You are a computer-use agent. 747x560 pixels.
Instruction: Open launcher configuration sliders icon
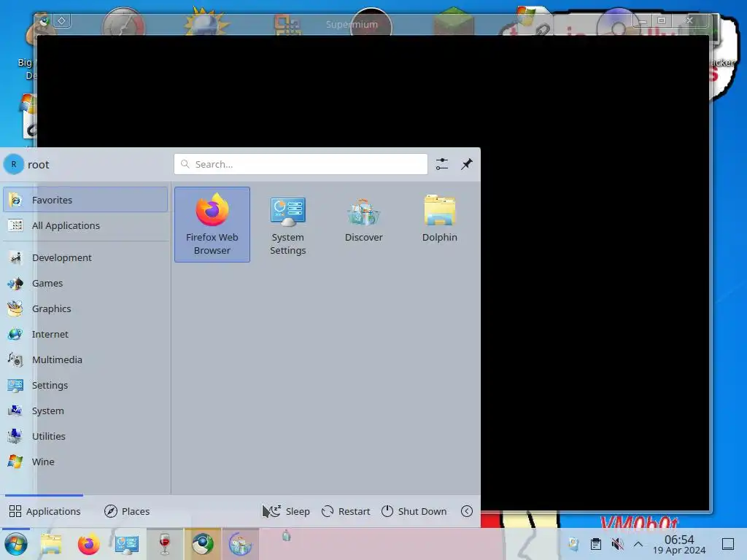(x=442, y=164)
